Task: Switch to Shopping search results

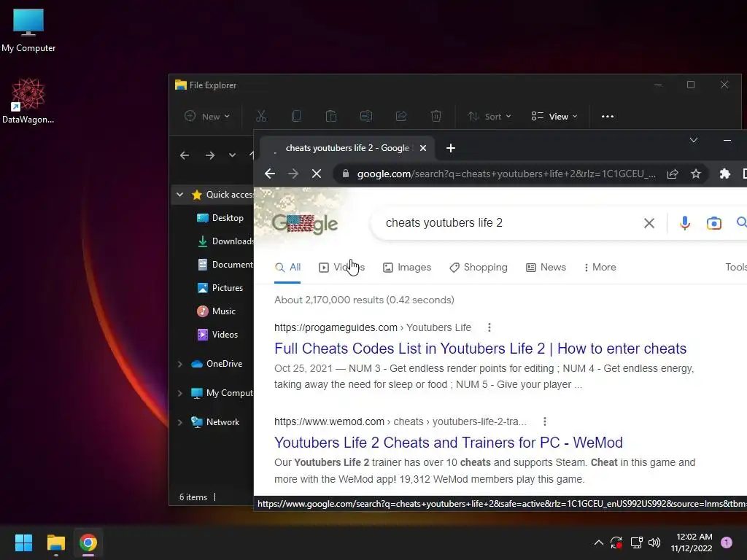Action: 479,267
